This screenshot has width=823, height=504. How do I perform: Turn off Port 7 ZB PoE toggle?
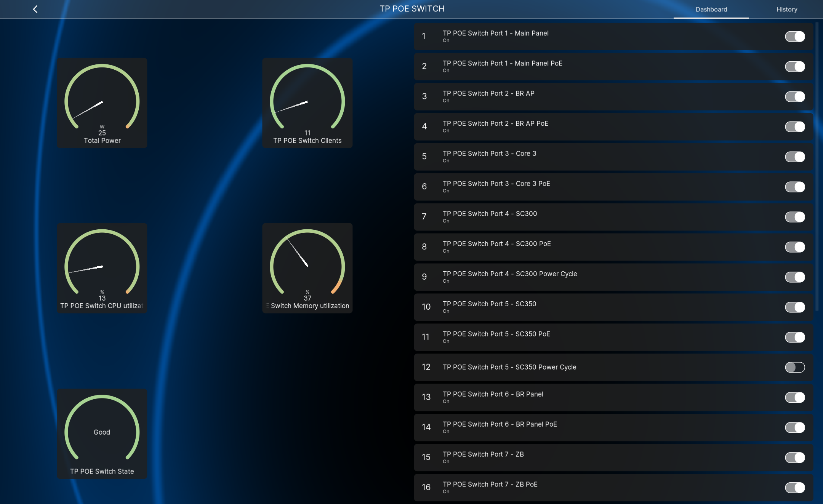795,488
